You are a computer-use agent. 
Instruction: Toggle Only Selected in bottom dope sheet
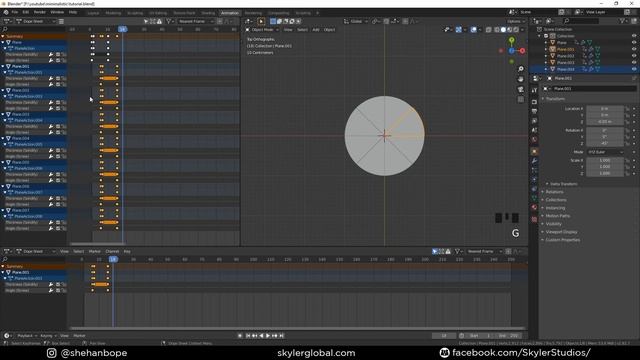(435, 251)
